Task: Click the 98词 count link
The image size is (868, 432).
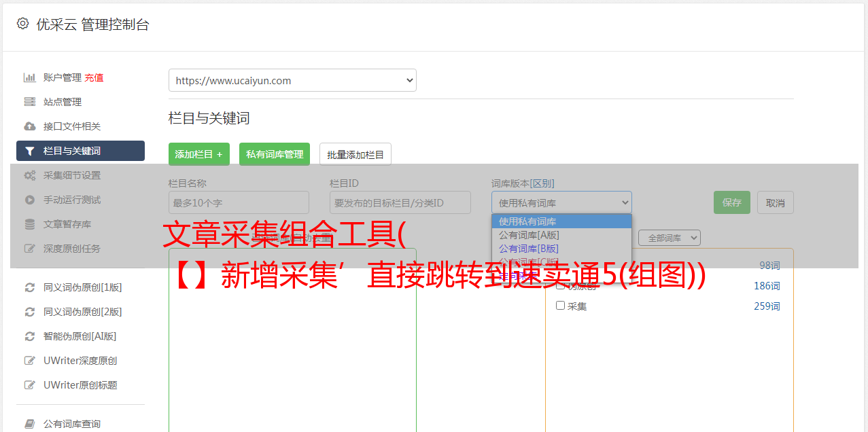Action: point(769,265)
